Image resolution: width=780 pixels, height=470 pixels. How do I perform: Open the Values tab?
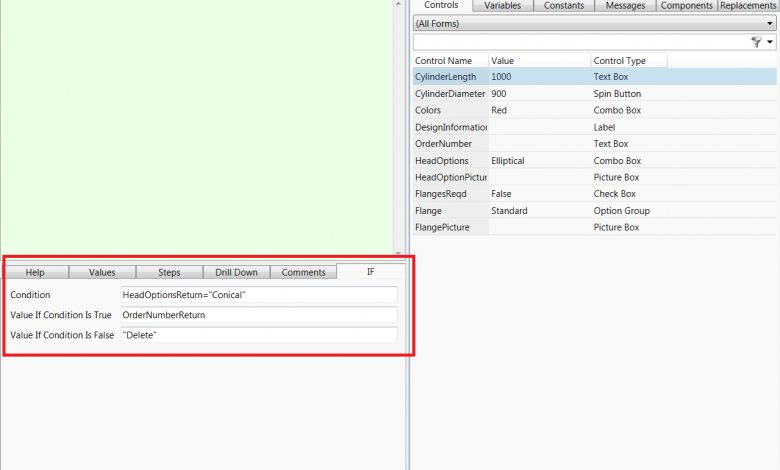pyautogui.click(x=102, y=272)
